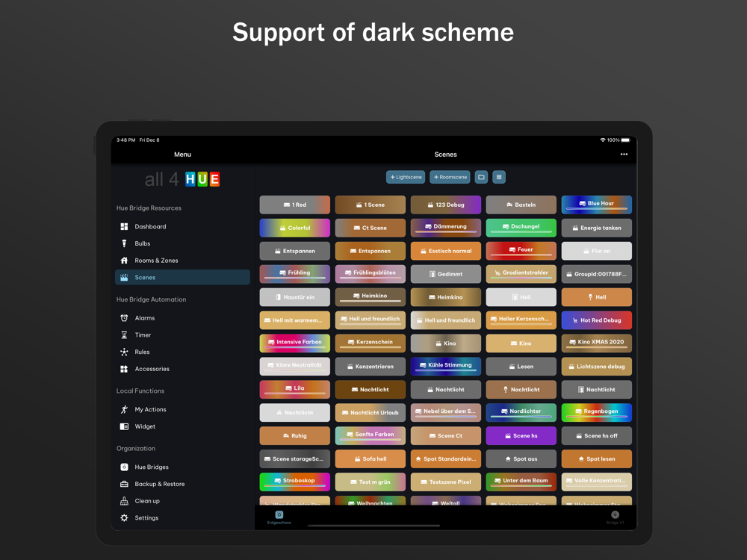Click the Lichtszene debug tile
This screenshot has width=747, height=560.
coord(596,367)
